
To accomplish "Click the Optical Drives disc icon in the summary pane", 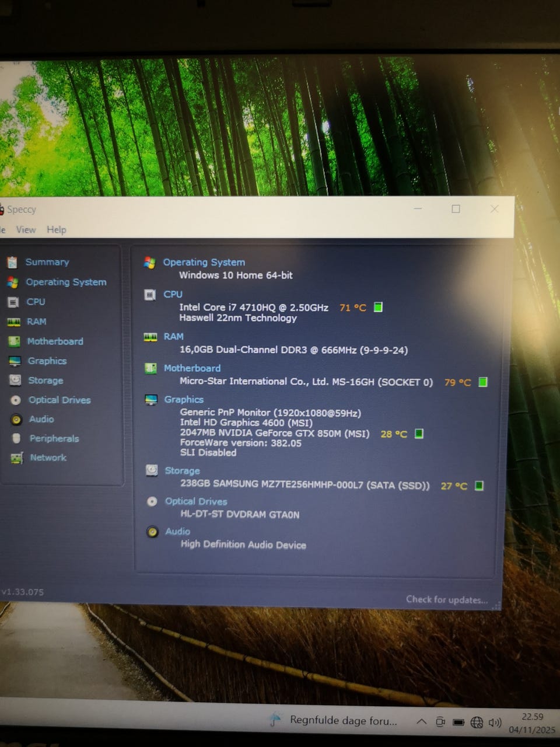I will (152, 501).
